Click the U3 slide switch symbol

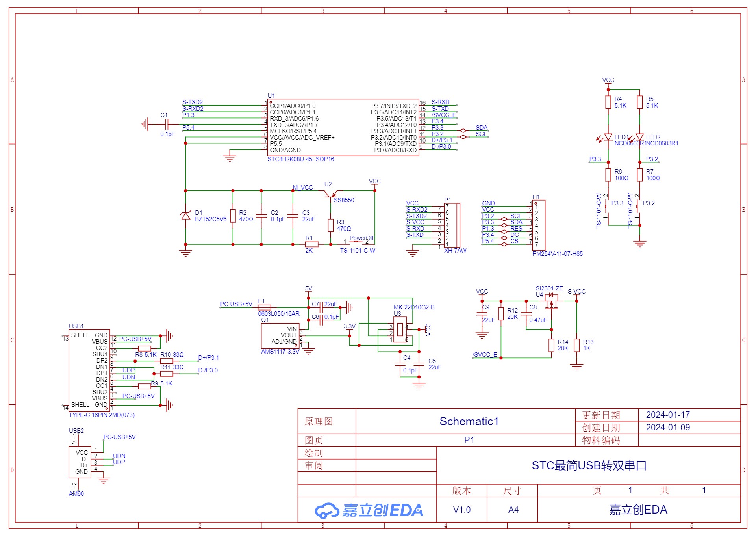pos(400,329)
